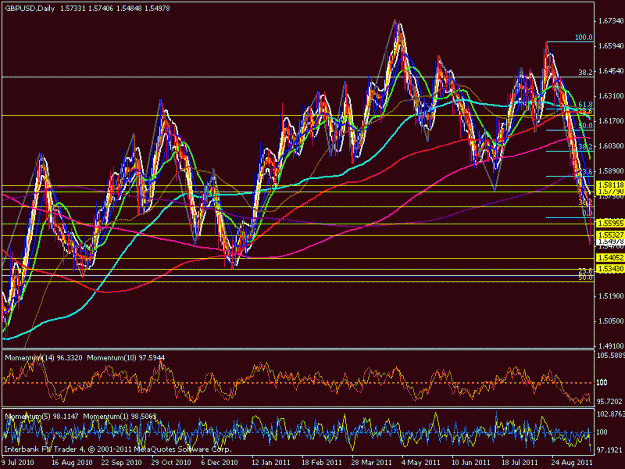The image size is (625, 469).
Task: Select the 10 Jun 2011 date label
Action: [x=471, y=463]
